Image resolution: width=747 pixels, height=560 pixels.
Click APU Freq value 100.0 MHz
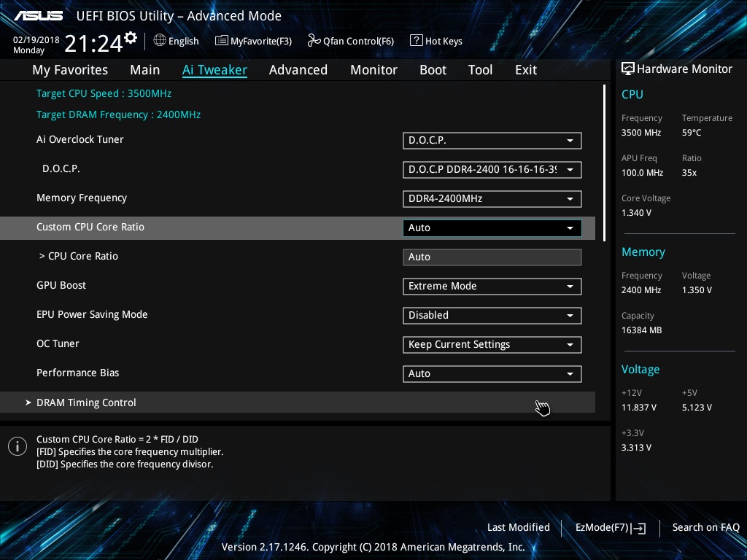(x=642, y=173)
